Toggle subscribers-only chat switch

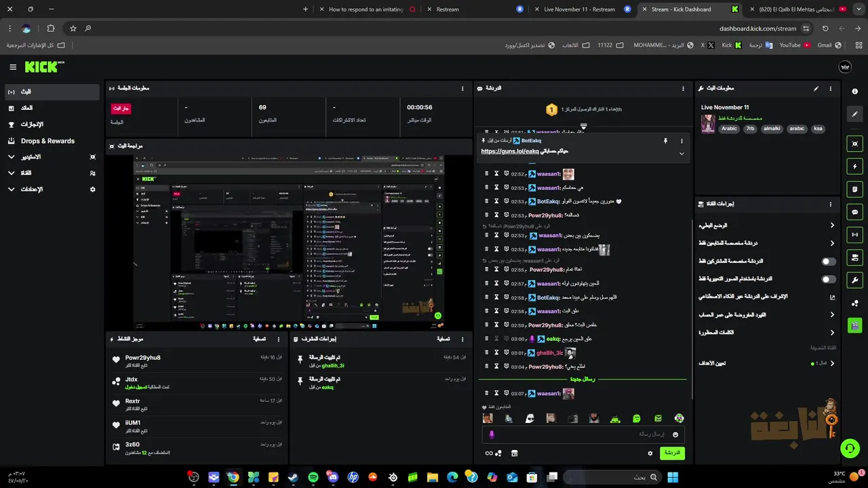pos(829,261)
